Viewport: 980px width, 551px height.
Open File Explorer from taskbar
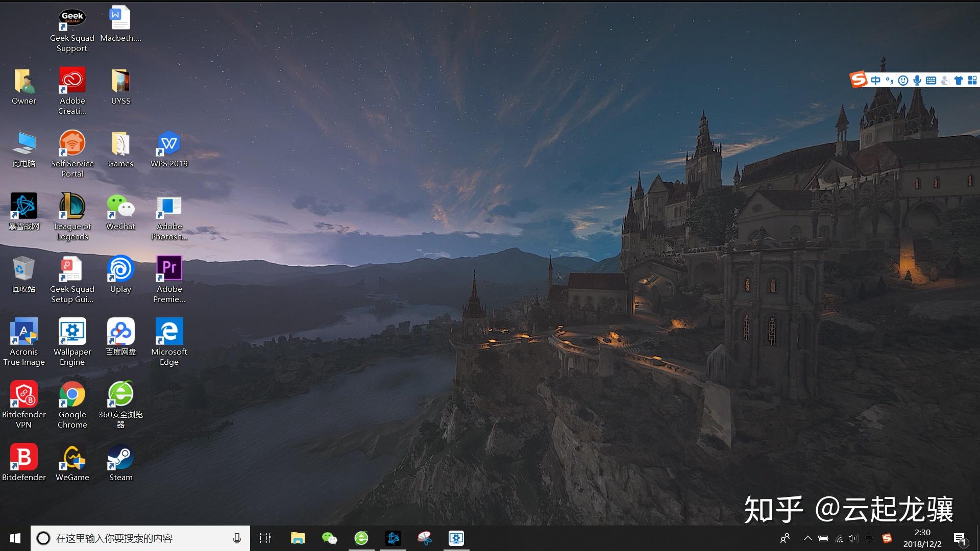[x=298, y=538]
